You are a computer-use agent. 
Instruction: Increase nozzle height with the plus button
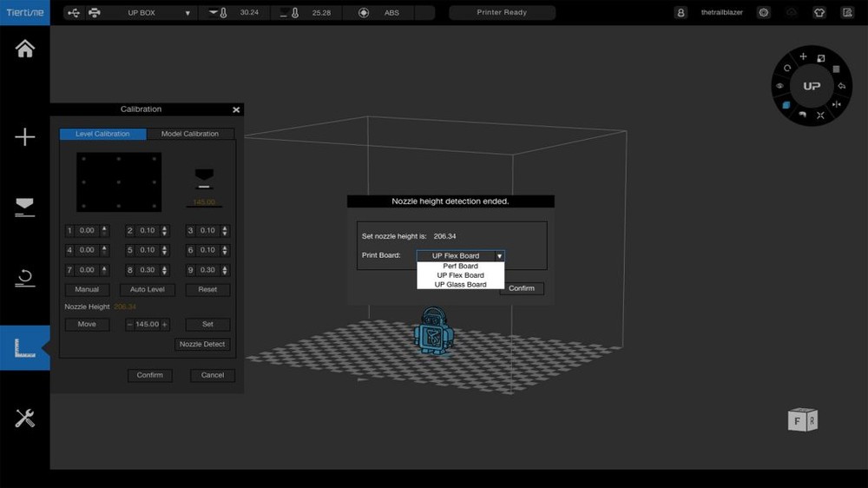pos(164,325)
